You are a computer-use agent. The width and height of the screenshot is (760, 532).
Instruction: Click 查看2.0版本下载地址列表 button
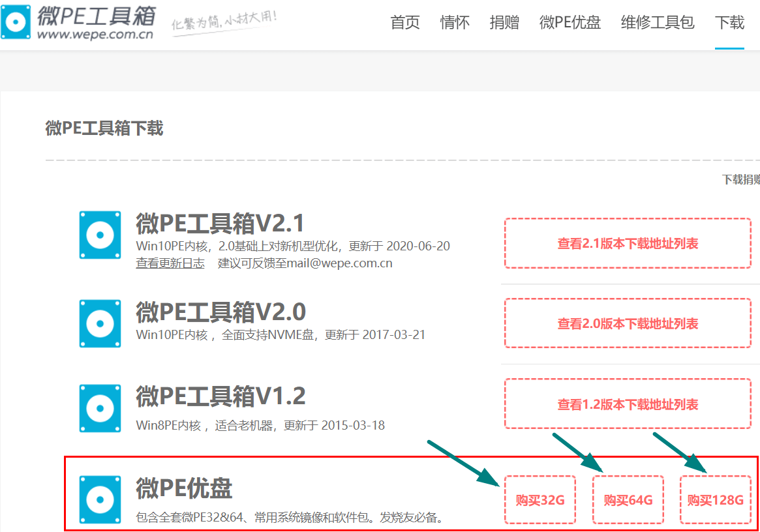[x=628, y=323]
